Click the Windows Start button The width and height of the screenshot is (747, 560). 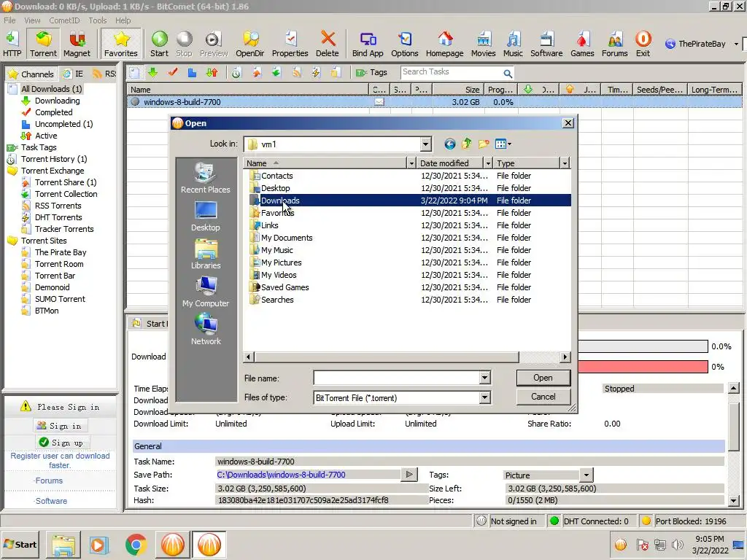(20, 544)
